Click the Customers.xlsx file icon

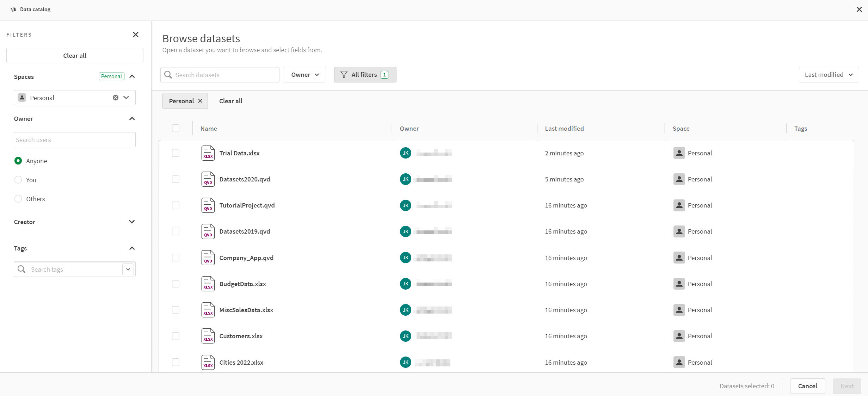pyautogui.click(x=208, y=336)
